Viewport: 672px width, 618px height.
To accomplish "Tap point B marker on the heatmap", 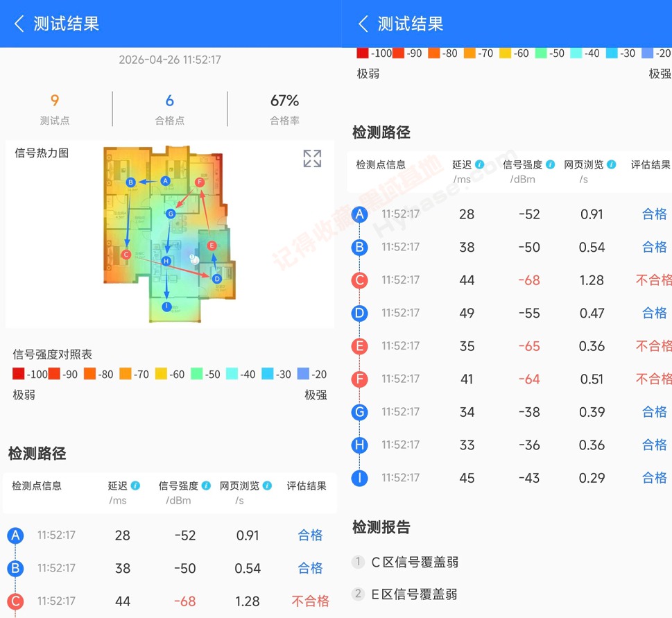I will (130, 182).
